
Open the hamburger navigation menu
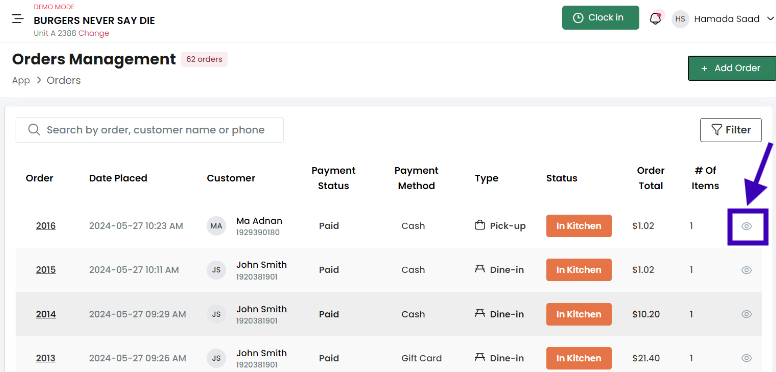click(x=18, y=19)
